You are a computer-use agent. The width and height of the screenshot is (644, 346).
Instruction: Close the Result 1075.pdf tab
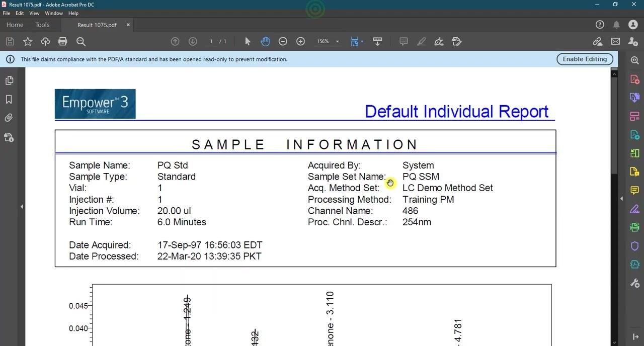click(128, 25)
